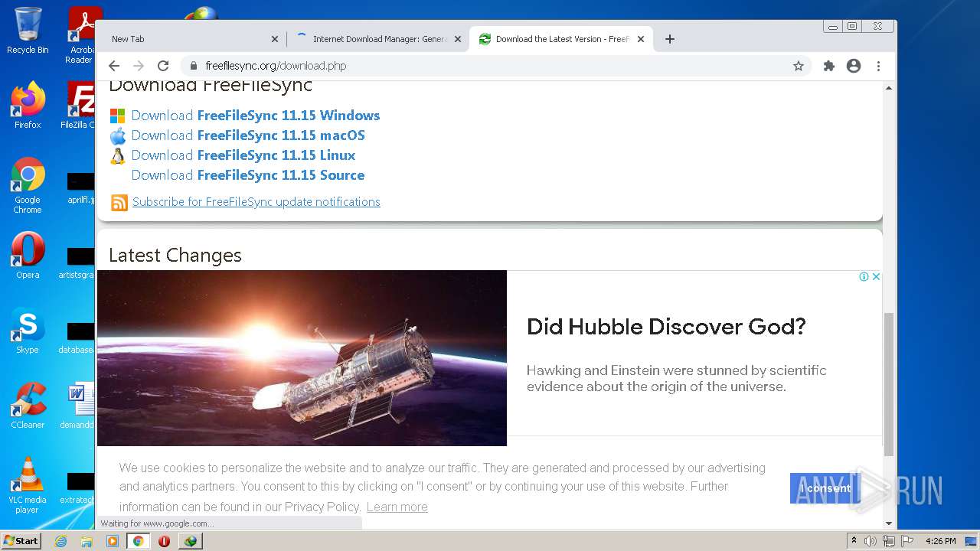Open File Explorer from the taskbar
Screen dimensions: 980x551
pyautogui.click(x=87, y=541)
